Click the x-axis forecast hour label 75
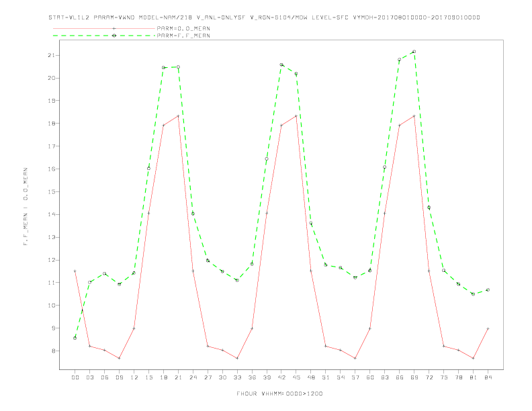The height and width of the screenshot is (411, 532). pyautogui.click(x=444, y=377)
